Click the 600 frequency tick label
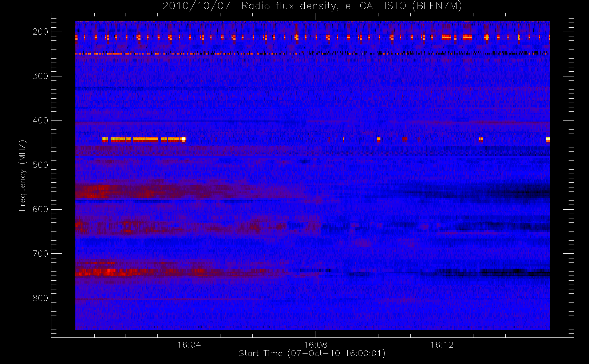 (40, 209)
